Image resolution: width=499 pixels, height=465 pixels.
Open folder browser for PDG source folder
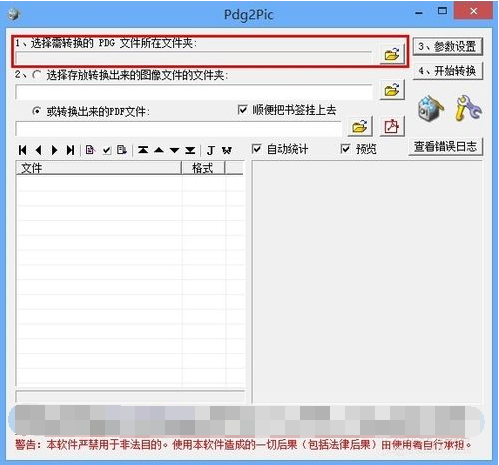tap(392, 54)
